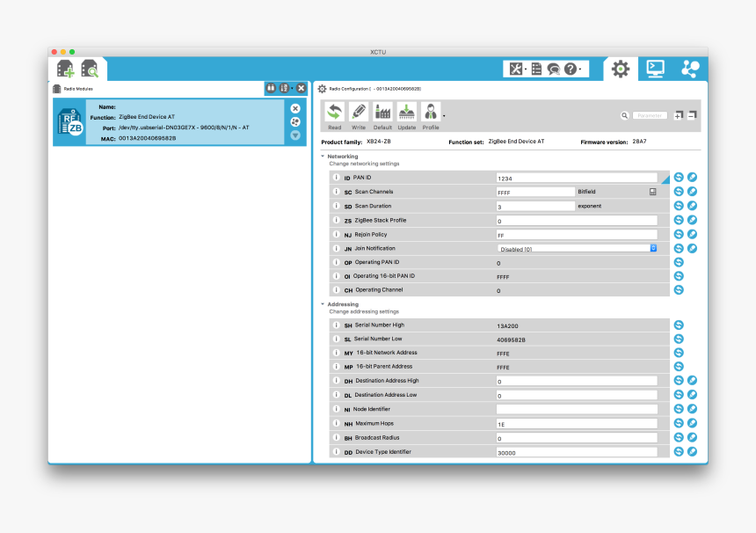Viewport: 756px width, 533px height.
Task: Open Join Notification dropdown
Action: click(578, 248)
